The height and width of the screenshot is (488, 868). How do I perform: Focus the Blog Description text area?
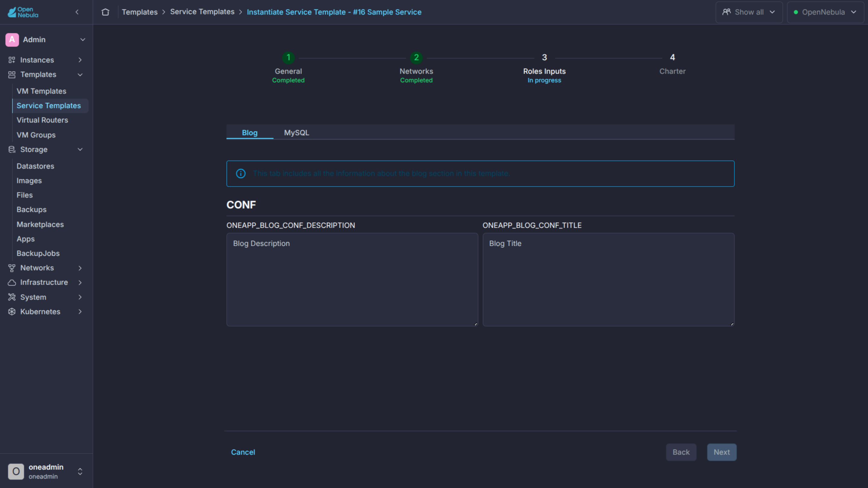(x=352, y=280)
